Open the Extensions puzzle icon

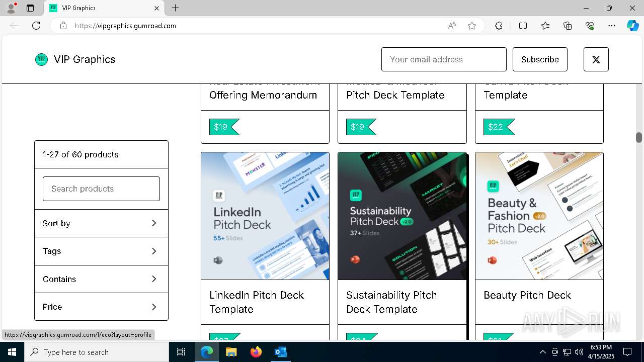pyautogui.click(x=499, y=26)
